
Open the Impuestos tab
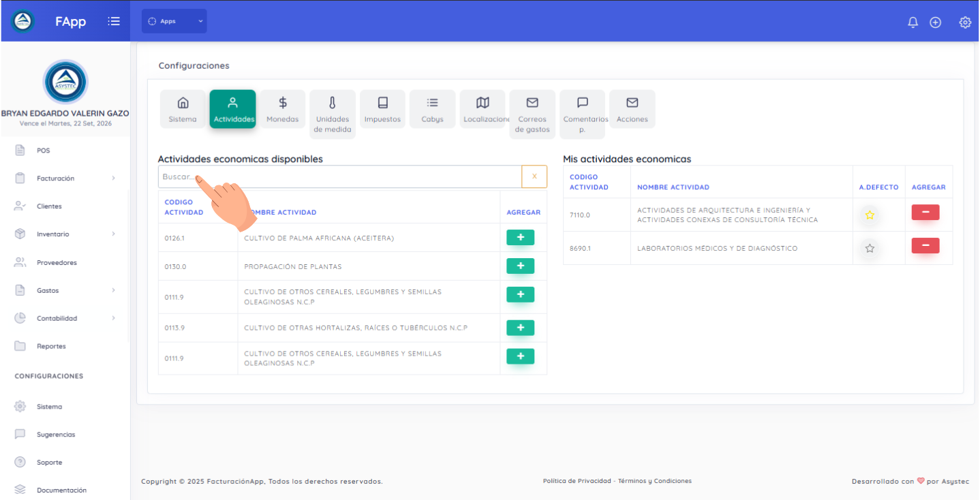(382, 109)
